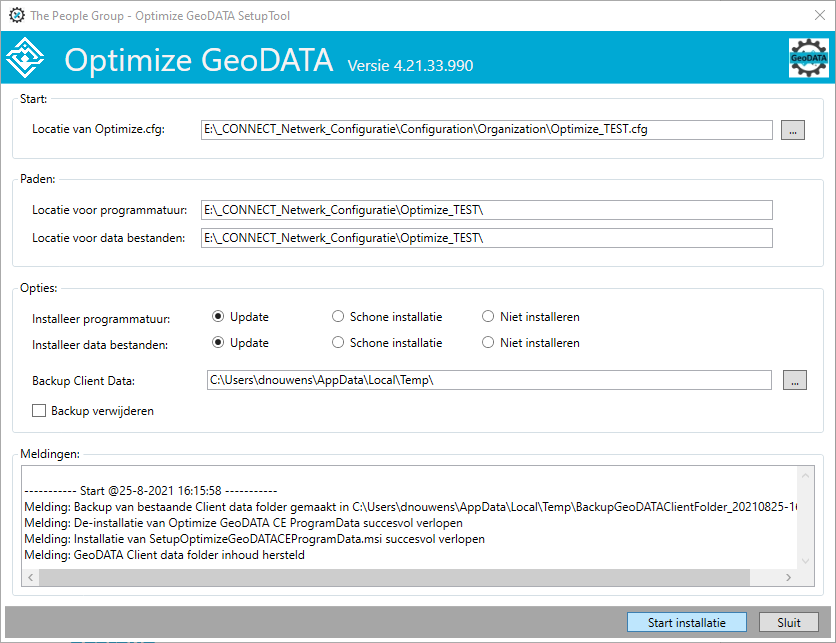The height and width of the screenshot is (643, 836).
Task: Click the Locatie van Optimize.cfg path field
Action: [486, 130]
